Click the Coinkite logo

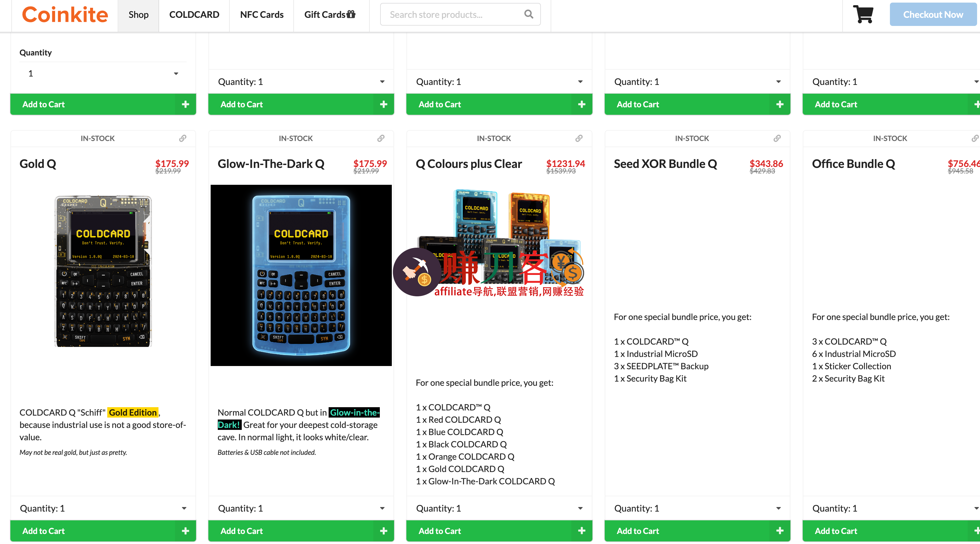65,15
